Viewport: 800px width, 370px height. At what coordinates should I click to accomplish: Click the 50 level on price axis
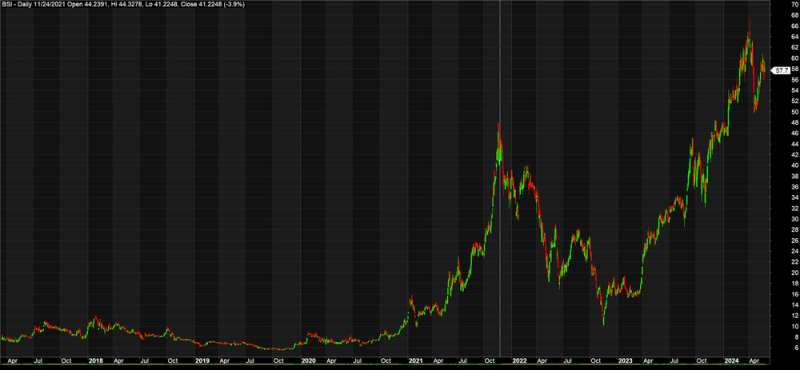coord(793,112)
